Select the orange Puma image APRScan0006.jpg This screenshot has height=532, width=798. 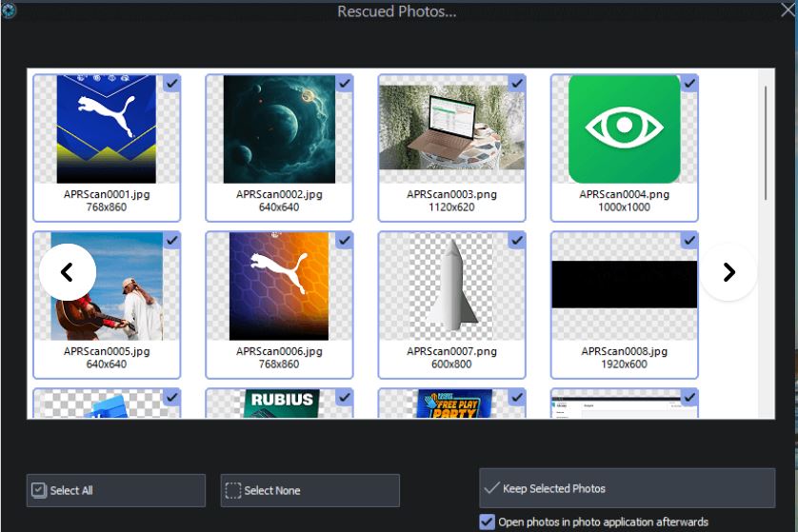coord(279,286)
